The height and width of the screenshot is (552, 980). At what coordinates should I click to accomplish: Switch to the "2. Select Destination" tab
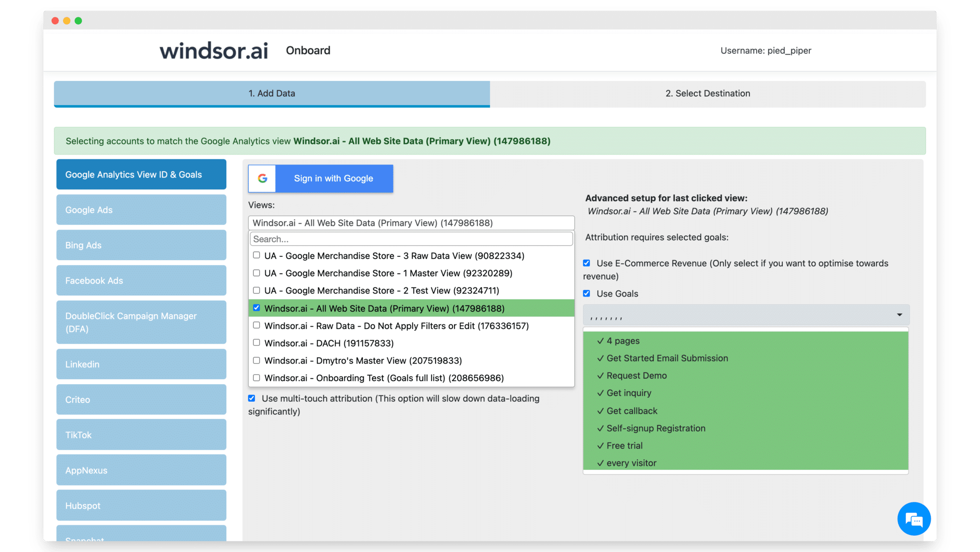708,93
